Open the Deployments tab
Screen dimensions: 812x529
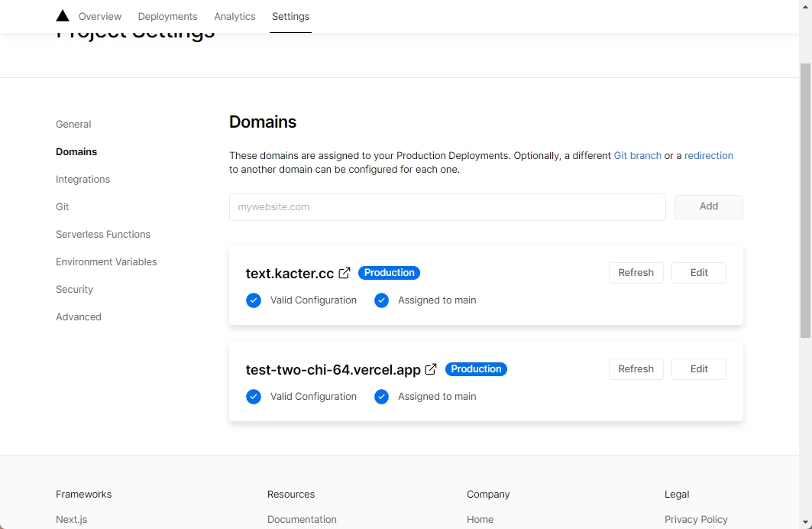coord(167,16)
